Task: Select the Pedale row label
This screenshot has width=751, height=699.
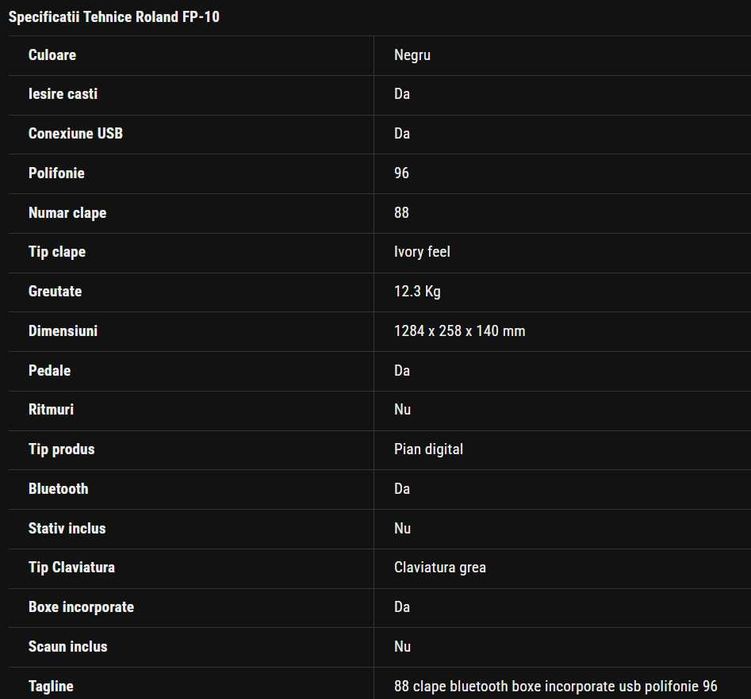Action: 49,370
